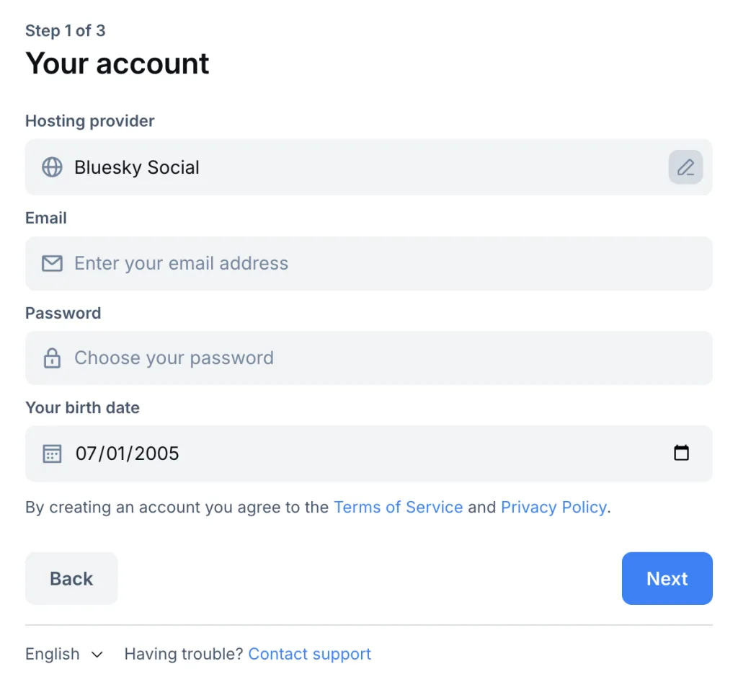The width and height of the screenshot is (738, 700).
Task: Open the date picker calendar icon
Action: 681,453
